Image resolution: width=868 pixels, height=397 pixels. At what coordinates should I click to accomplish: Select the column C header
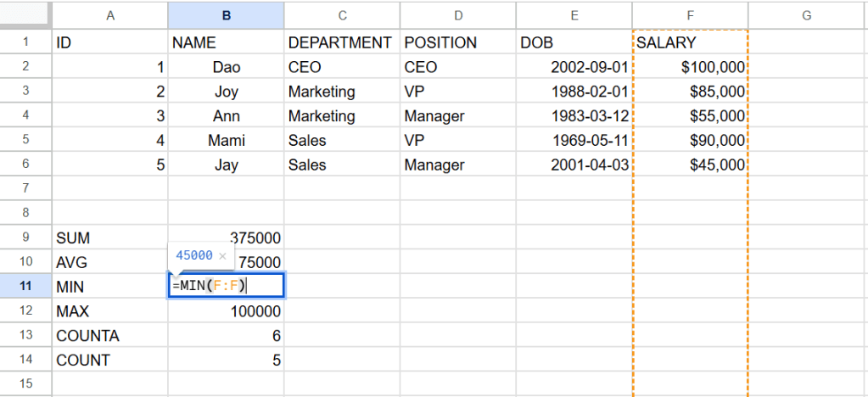click(342, 14)
